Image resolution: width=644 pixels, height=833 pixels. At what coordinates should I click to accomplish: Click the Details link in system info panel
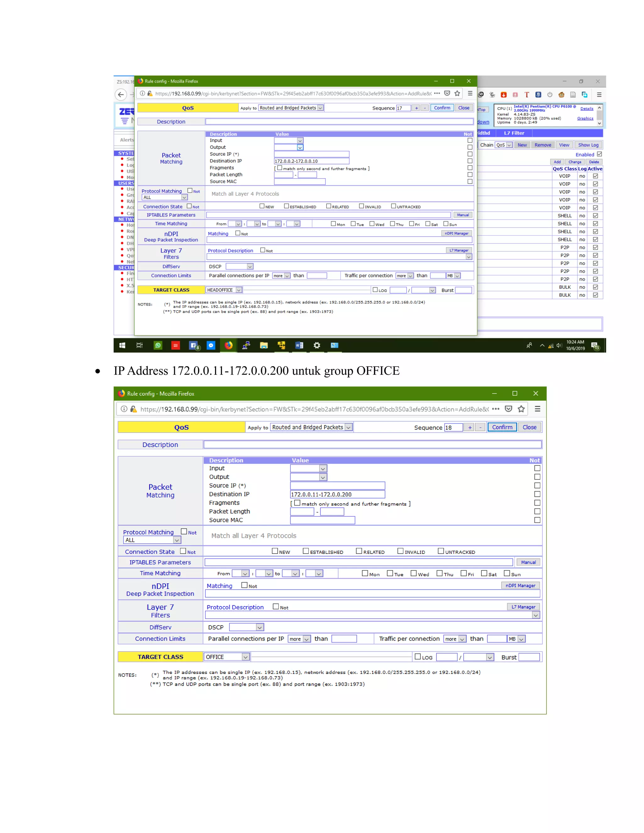[x=587, y=109]
